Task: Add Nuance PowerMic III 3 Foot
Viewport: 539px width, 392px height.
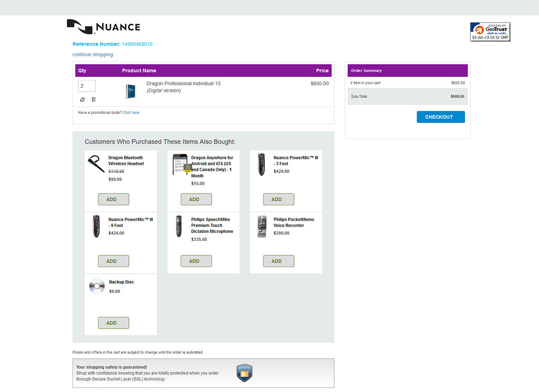Action: pyautogui.click(x=278, y=199)
